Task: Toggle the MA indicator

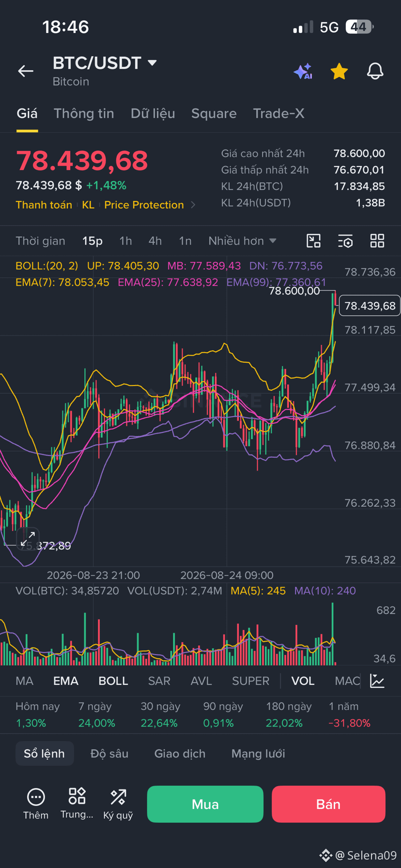Action: pyautogui.click(x=24, y=681)
